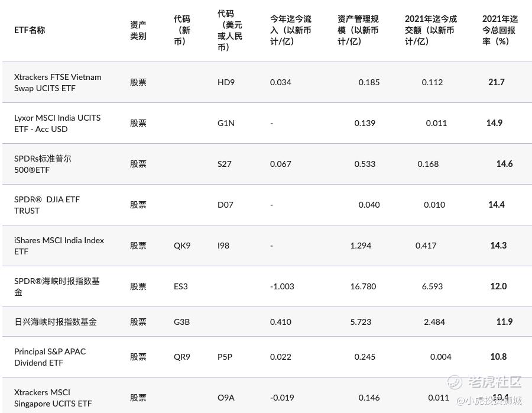Click 股票 asset class in 日兴海峡时报 row

pyautogui.click(x=138, y=322)
